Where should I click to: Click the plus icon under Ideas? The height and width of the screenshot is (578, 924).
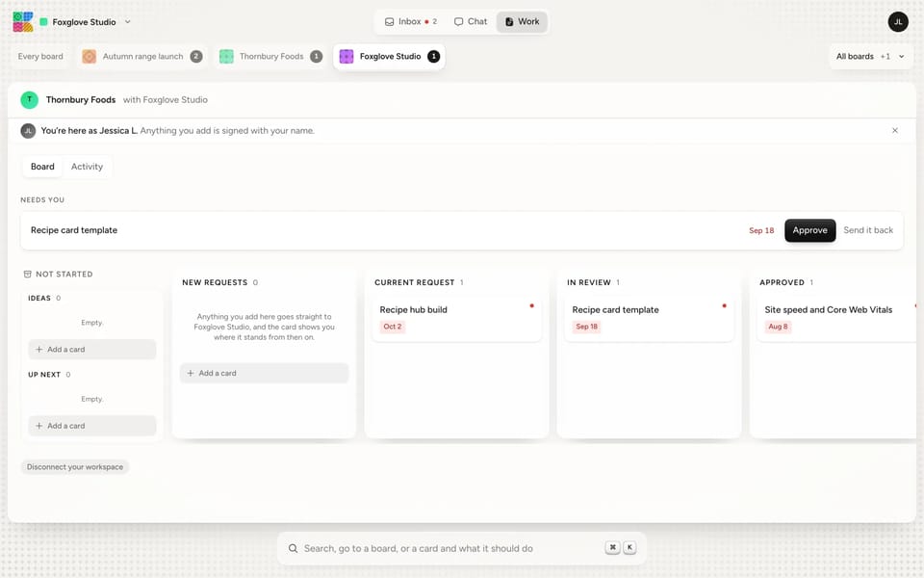coord(38,349)
